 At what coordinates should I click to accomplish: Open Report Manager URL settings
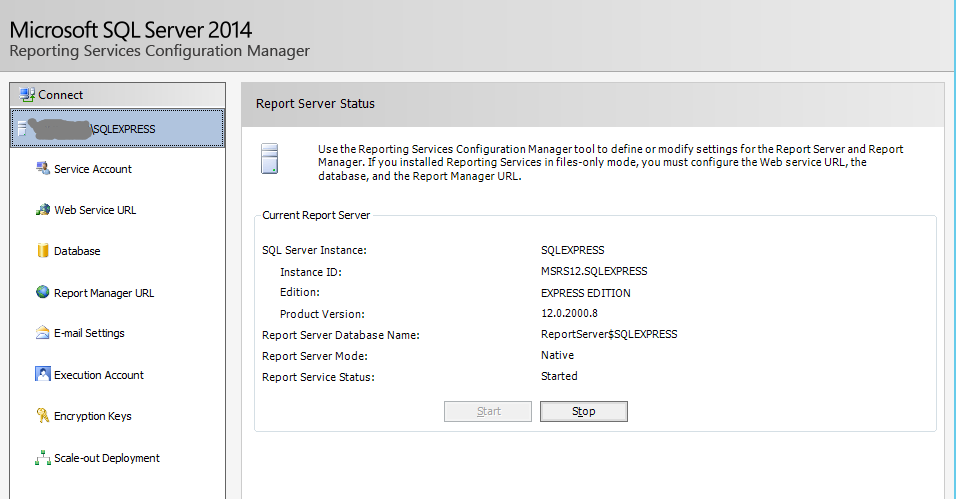click(x=104, y=293)
